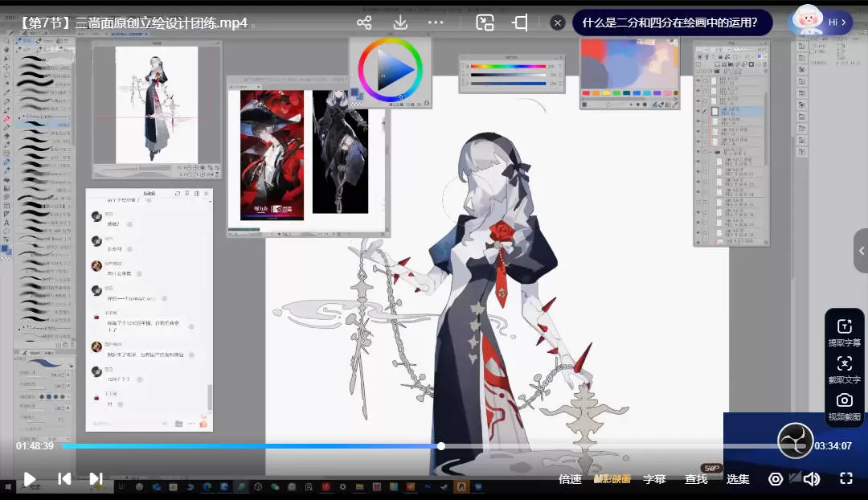Viewport: 868px width, 500px height.
Task: Close the AI question suggestion bubble
Action: point(558,23)
